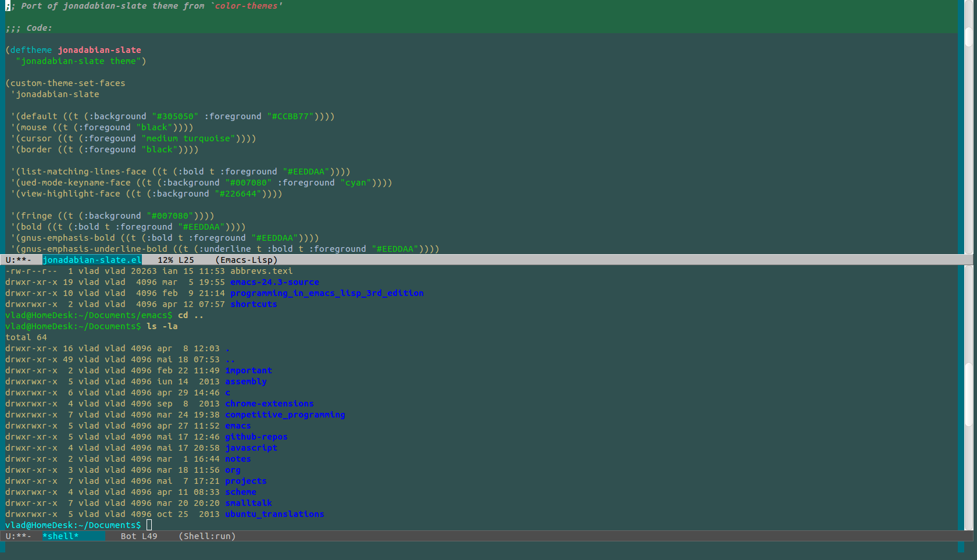Click the (Shell:run) mode indicator
Screen dimensions: 977x560
(x=207, y=536)
